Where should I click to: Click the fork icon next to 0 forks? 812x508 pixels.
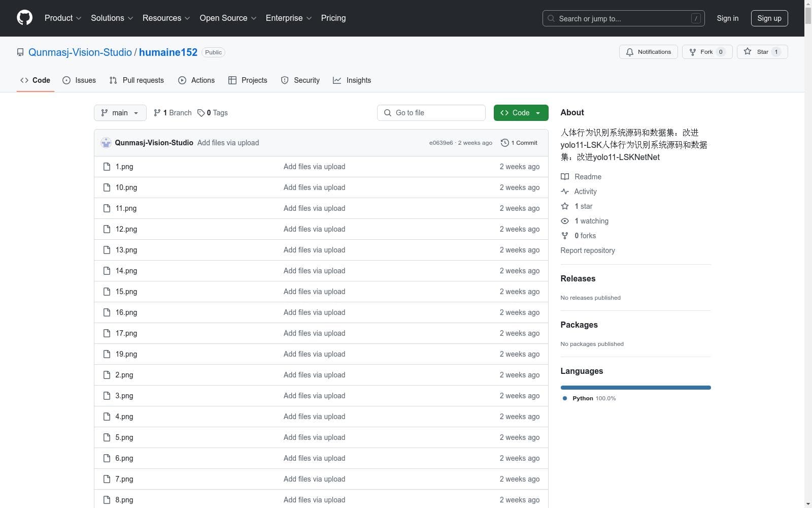click(565, 236)
